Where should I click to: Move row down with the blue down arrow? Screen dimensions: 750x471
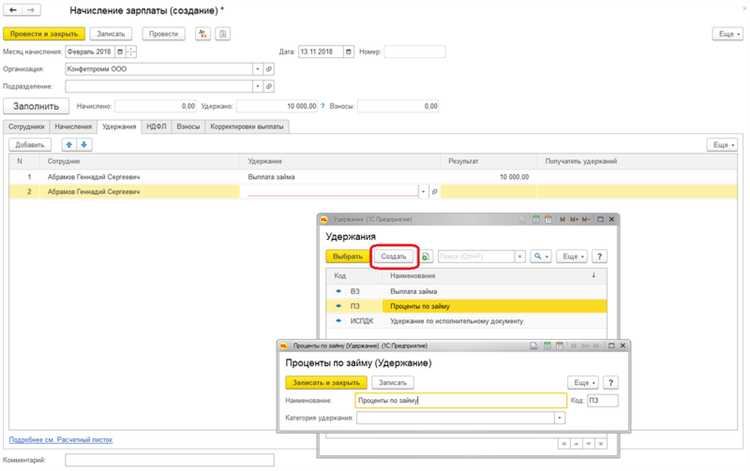point(84,145)
